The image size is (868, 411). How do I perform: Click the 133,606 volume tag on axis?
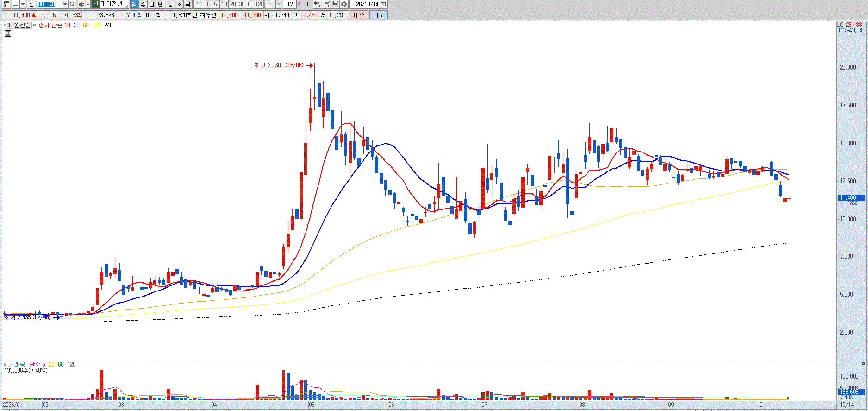pos(851,392)
